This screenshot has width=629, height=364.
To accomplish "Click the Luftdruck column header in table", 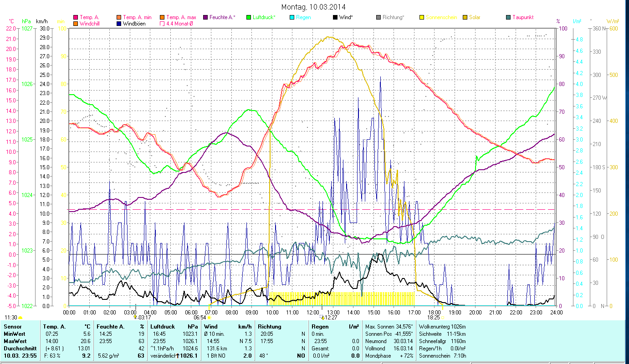I will click(x=162, y=327).
